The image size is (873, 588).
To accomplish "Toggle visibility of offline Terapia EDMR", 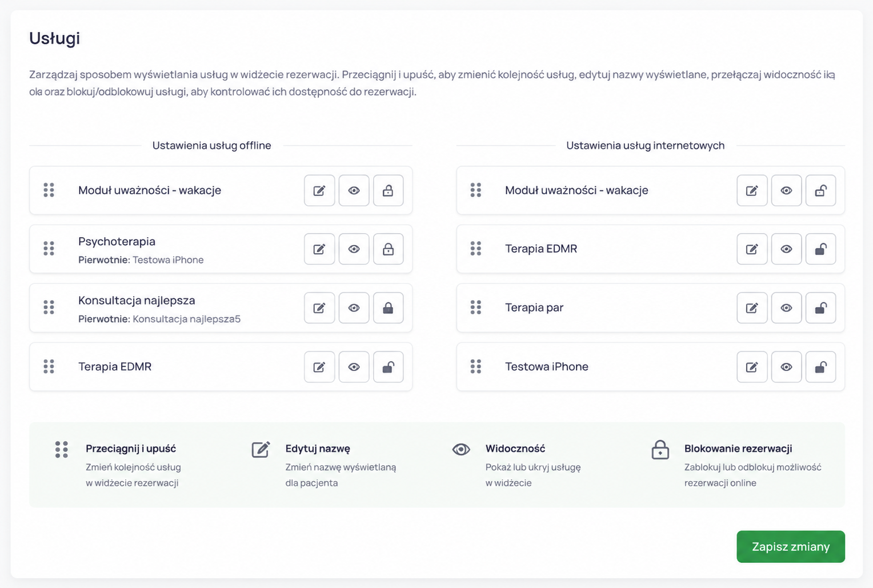I will (x=354, y=367).
